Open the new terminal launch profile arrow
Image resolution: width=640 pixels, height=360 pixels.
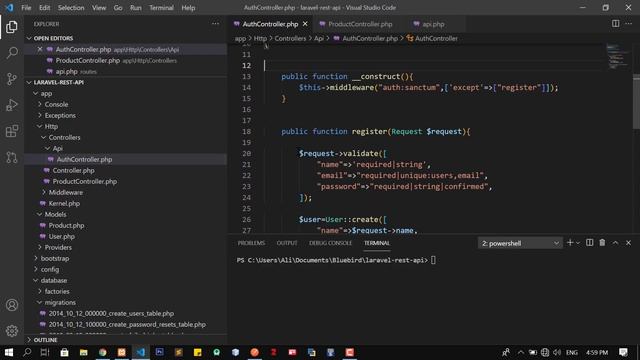click(578, 243)
